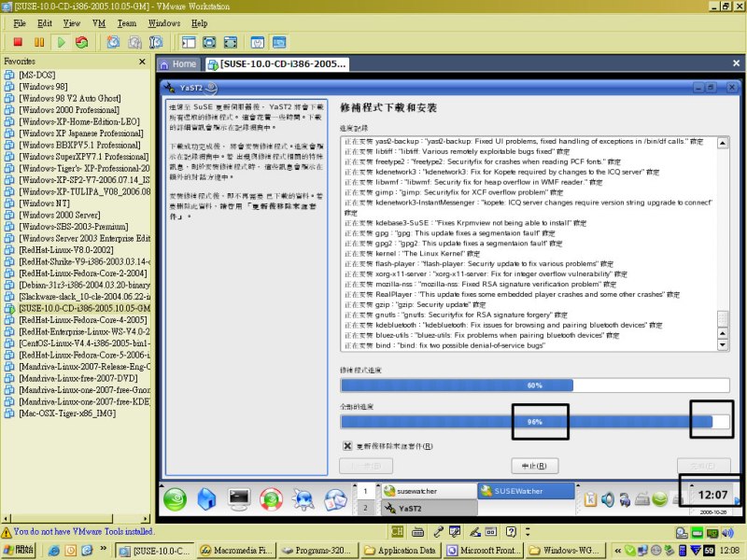Click the Console View toolbar icon
Viewport: 747px width, 560px height.
pos(279,42)
